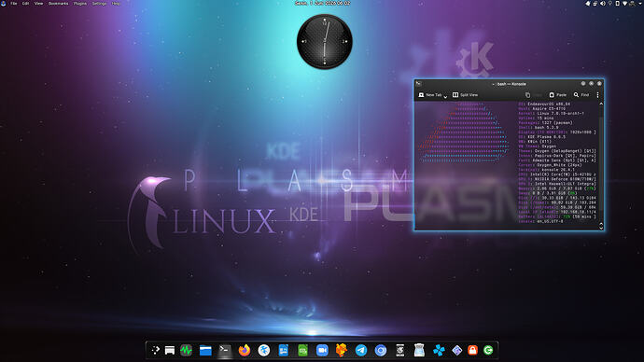Viewport: 644px width, 362px height.
Task: Launch Firefox from the dock
Action: click(x=245, y=350)
